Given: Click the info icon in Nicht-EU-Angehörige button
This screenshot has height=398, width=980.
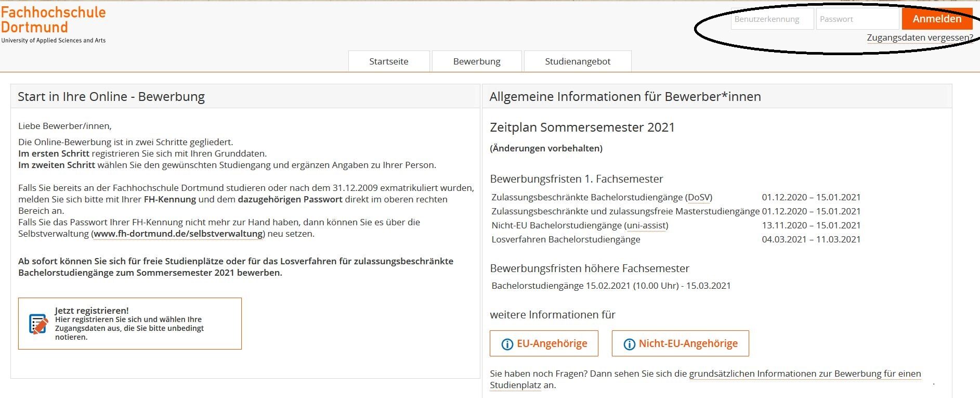Looking at the screenshot, I should coord(629,344).
